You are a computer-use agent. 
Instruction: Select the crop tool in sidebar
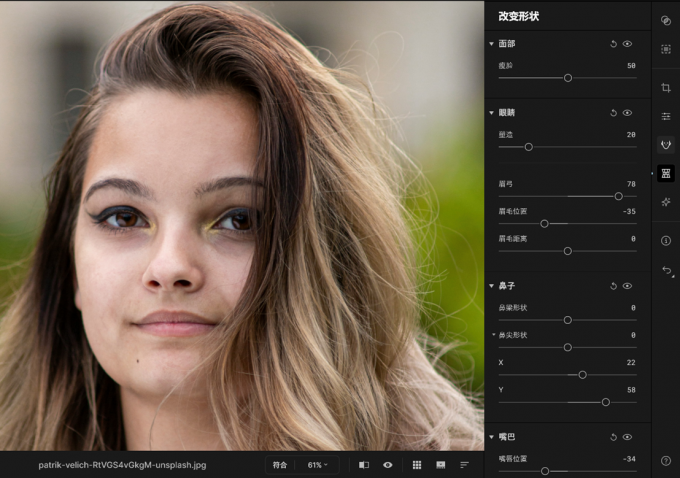[666, 88]
